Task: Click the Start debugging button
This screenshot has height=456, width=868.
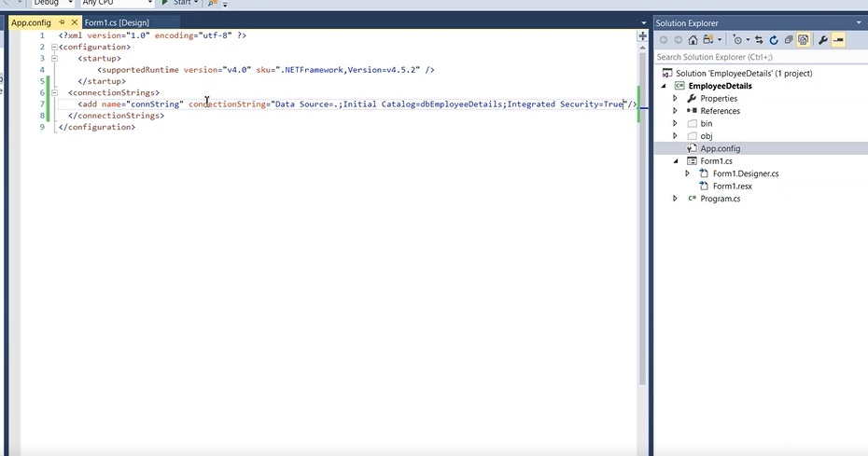Action: click(x=175, y=3)
